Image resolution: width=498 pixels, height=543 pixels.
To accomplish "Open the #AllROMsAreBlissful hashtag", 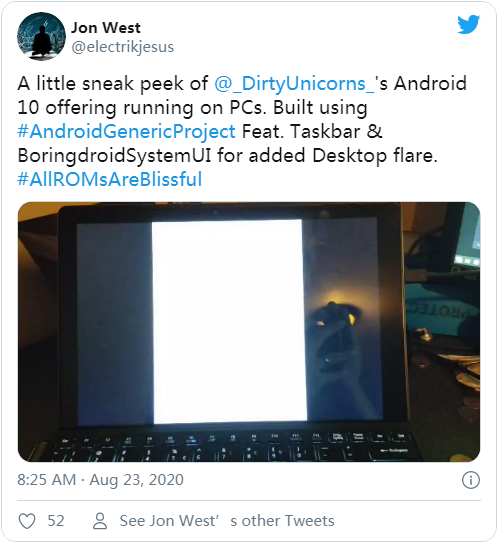I will pyautogui.click(x=110, y=179).
